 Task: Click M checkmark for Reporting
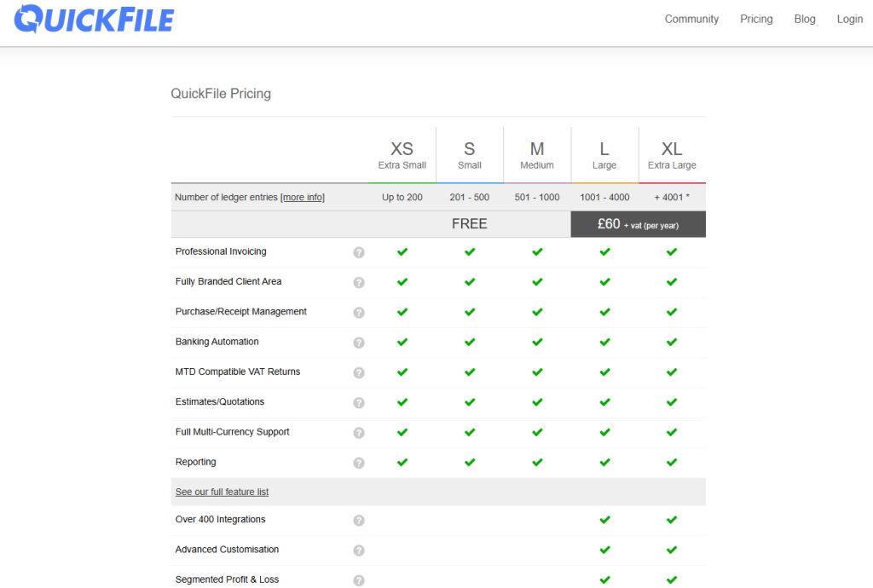click(x=537, y=462)
